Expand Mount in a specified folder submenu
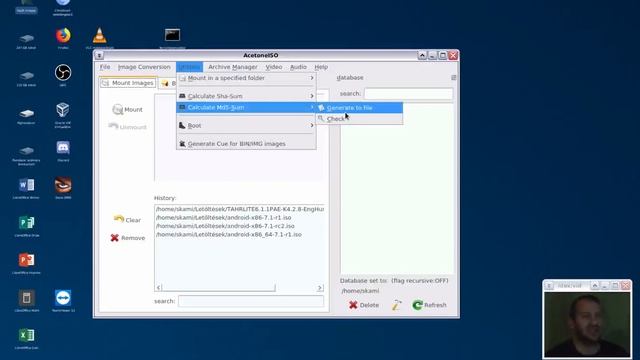640x360 pixels. click(x=246, y=78)
